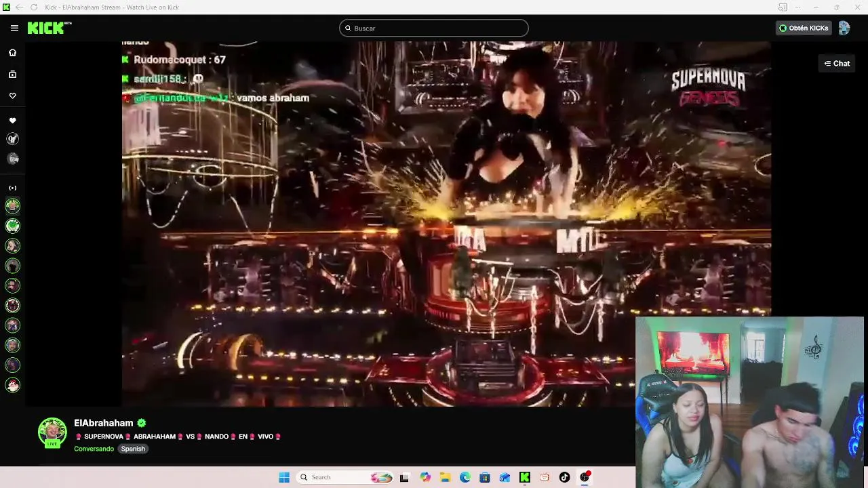Click the cast icon in the title bar

pos(783,7)
